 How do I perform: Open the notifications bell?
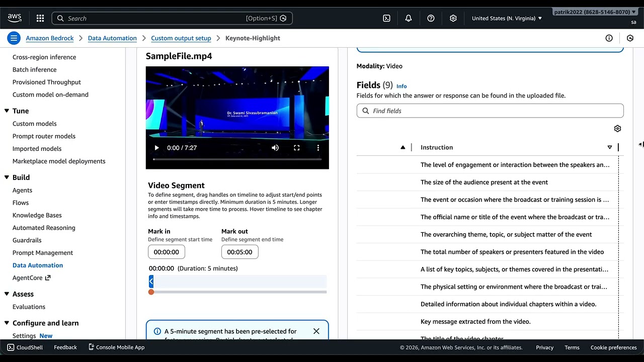409,18
